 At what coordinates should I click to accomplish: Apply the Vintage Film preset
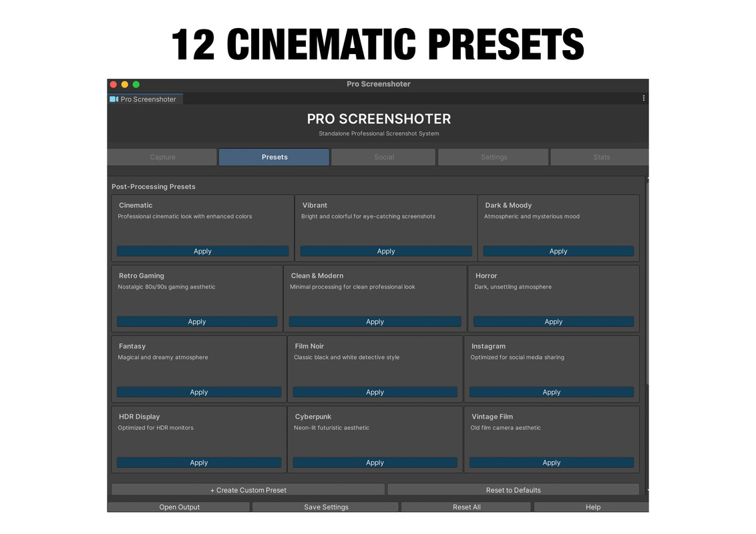551,462
